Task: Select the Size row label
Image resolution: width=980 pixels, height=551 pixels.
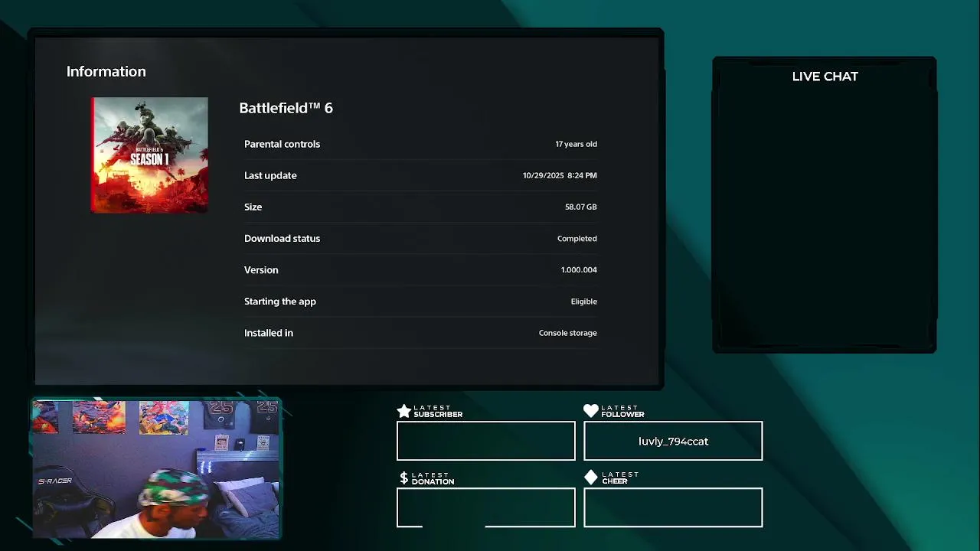Action: point(253,207)
